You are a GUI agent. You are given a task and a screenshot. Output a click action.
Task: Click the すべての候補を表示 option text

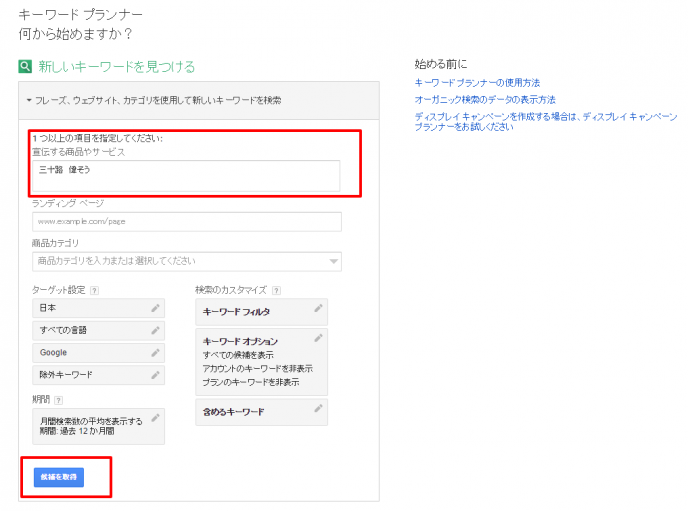[x=238, y=355]
